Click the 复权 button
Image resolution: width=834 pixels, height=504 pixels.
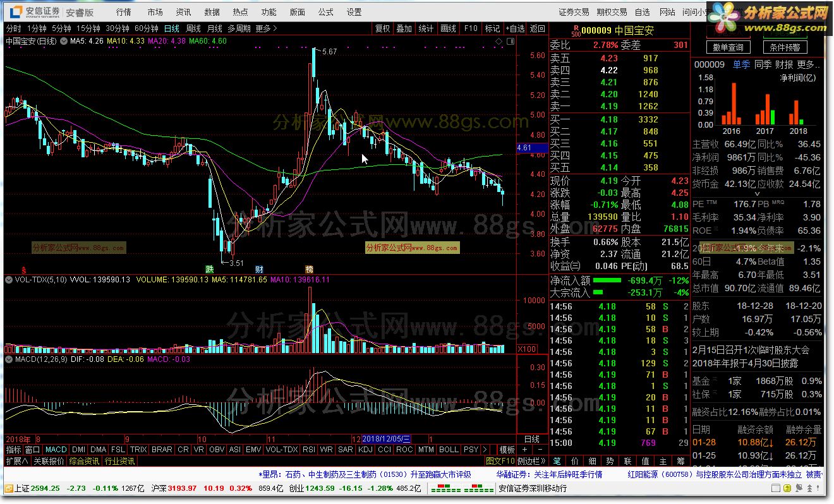(382, 28)
